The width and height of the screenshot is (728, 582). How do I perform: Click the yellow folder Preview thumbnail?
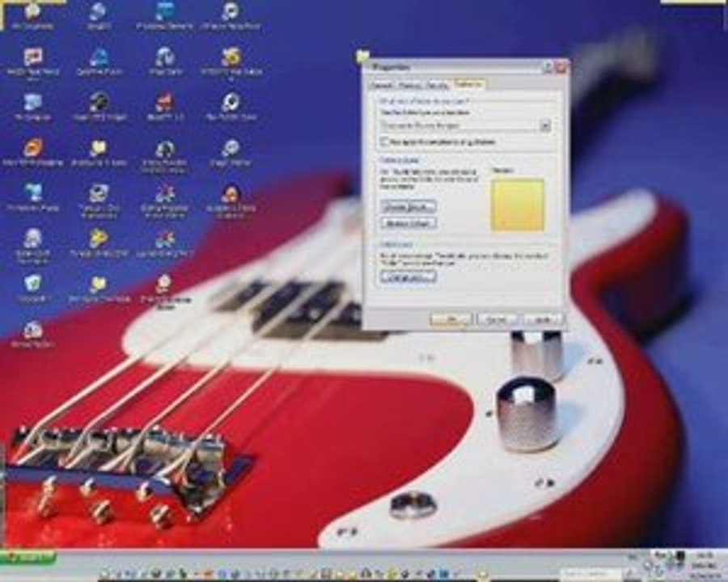click(x=518, y=205)
